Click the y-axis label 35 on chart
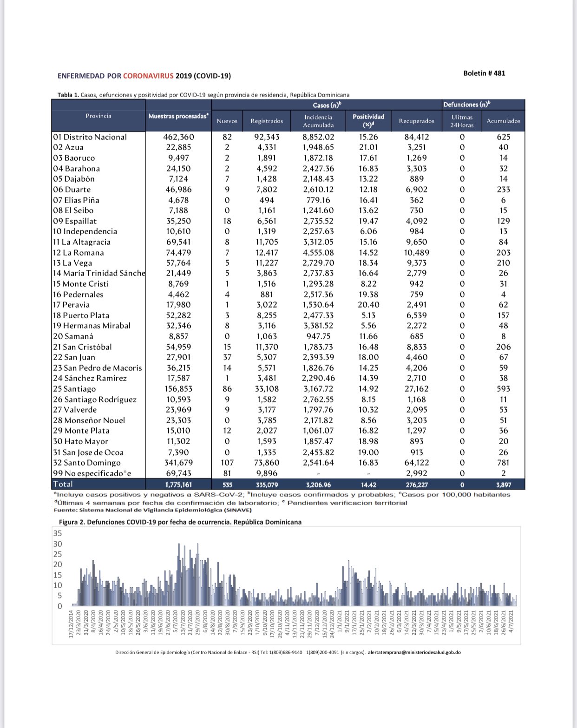The width and height of the screenshot is (577, 728). 58,533
